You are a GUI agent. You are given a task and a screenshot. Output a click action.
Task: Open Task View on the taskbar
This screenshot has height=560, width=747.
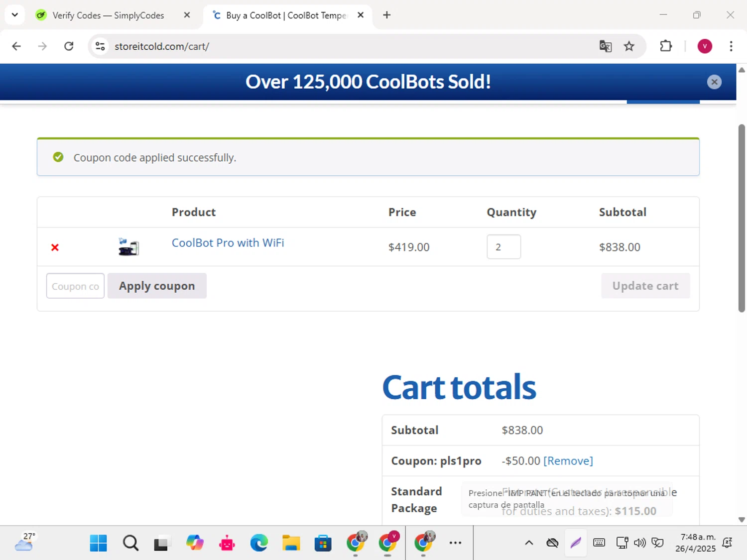pos(162,543)
